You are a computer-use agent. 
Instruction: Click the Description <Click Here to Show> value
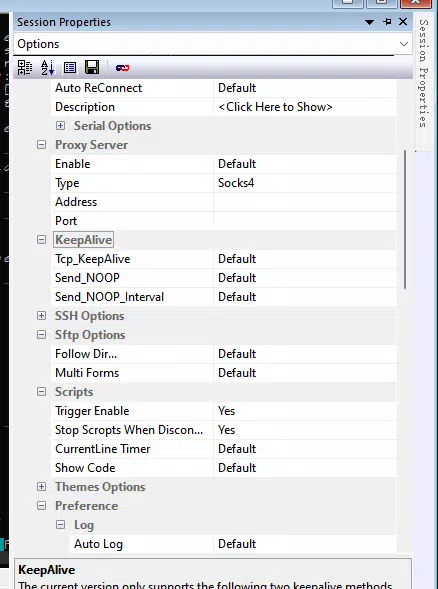(305, 107)
